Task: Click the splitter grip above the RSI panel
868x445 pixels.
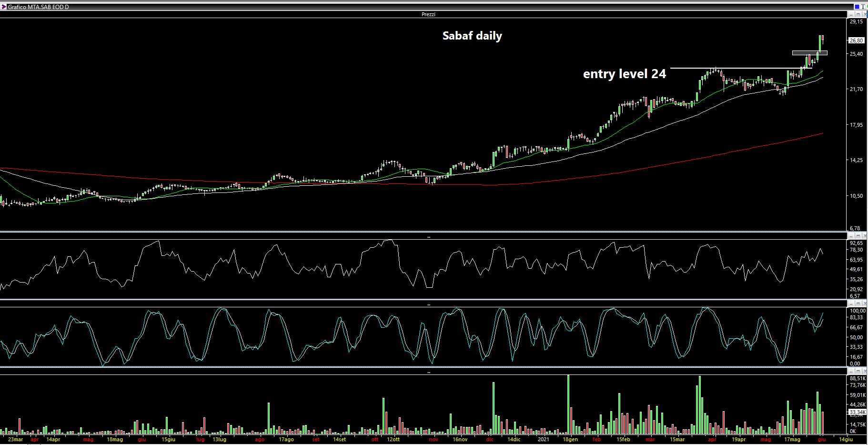Action: click(x=429, y=237)
